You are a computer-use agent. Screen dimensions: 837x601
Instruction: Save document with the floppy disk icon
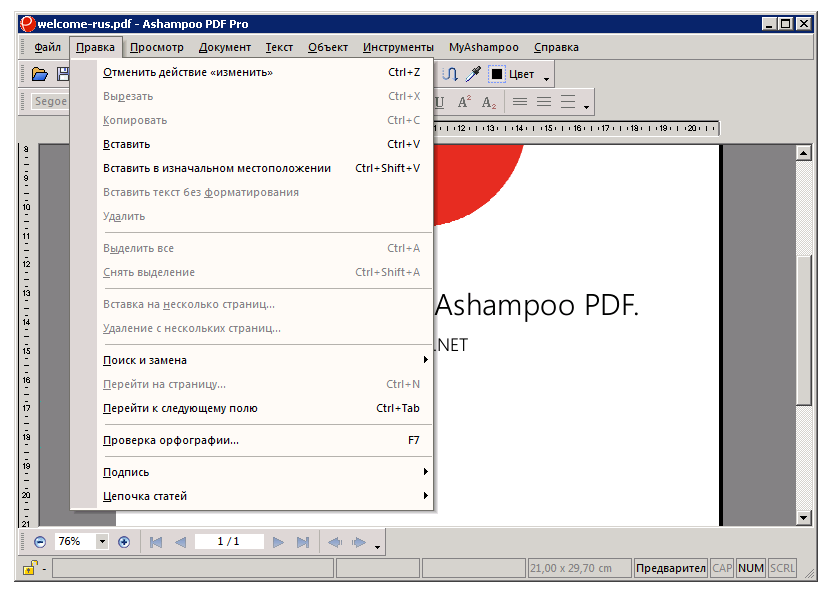pos(64,74)
